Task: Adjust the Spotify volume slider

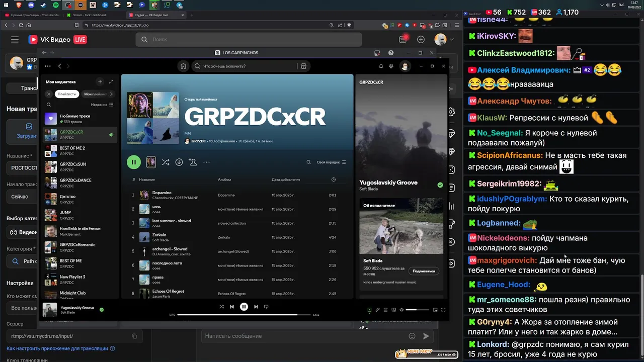Action: (x=418, y=310)
